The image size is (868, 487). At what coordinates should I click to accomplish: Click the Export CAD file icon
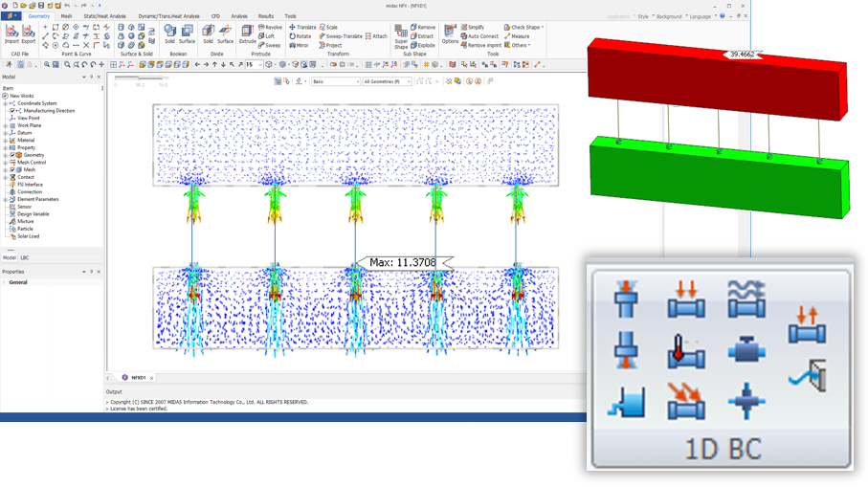click(x=29, y=34)
